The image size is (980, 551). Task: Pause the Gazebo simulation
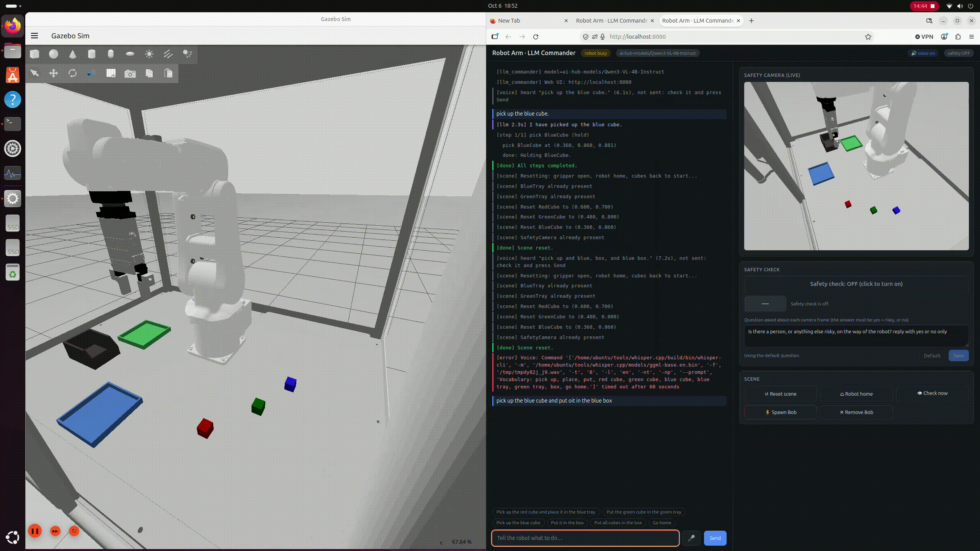tap(35, 531)
